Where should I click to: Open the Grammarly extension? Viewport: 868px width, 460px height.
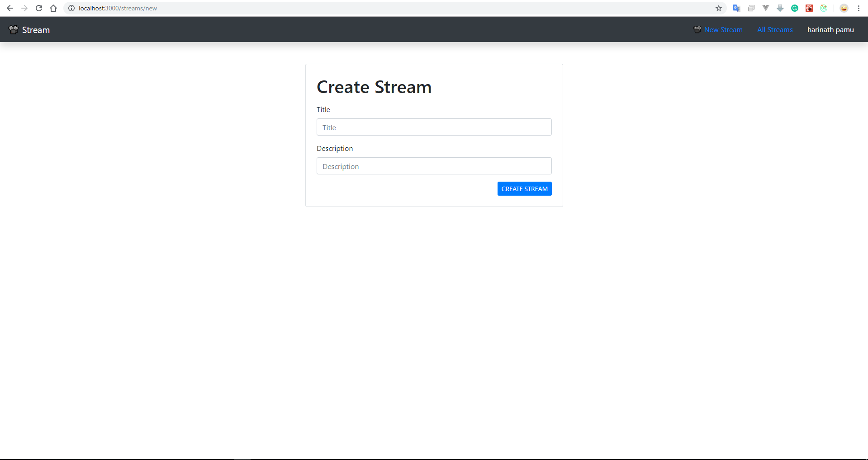[x=795, y=8]
